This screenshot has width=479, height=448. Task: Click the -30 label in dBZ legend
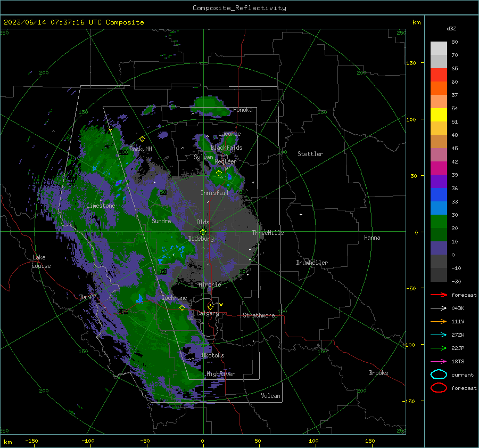point(457,281)
